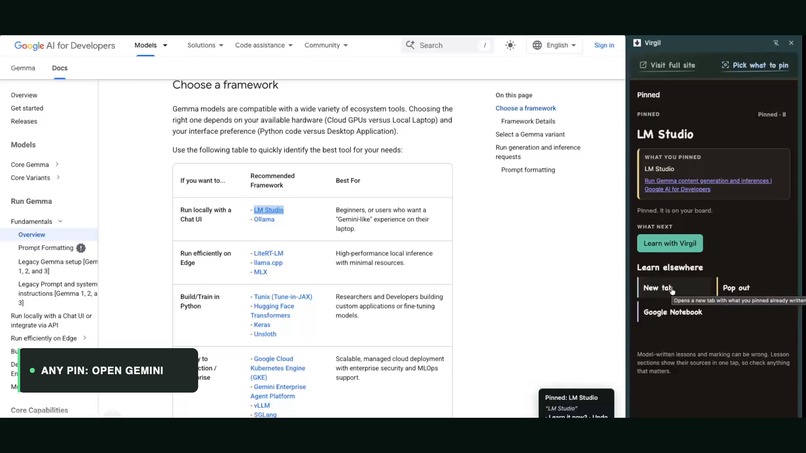The height and width of the screenshot is (453, 806).
Task: Open the Community dropdown menu
Action: [326, 45]
